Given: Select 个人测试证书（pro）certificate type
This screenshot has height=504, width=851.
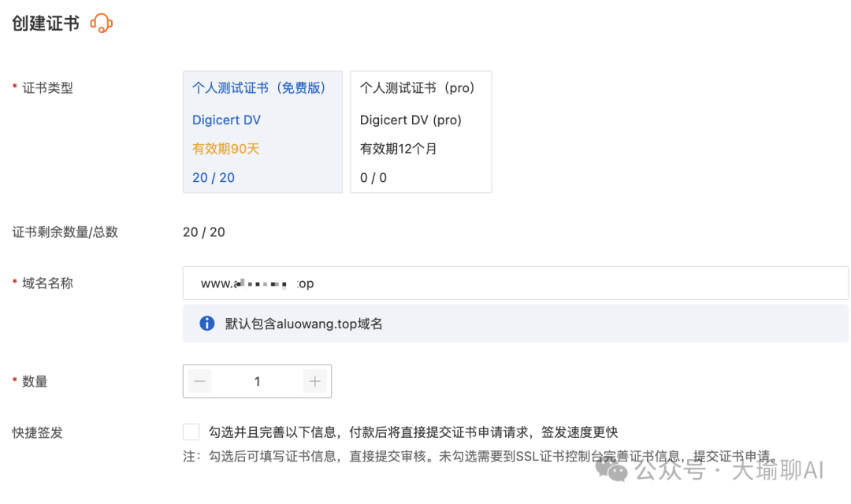Looking at the screenshot, I should [421, 132].
